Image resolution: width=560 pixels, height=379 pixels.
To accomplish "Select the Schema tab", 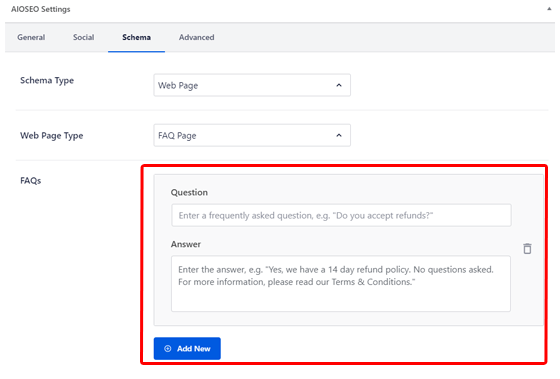I will pos(136,37).
